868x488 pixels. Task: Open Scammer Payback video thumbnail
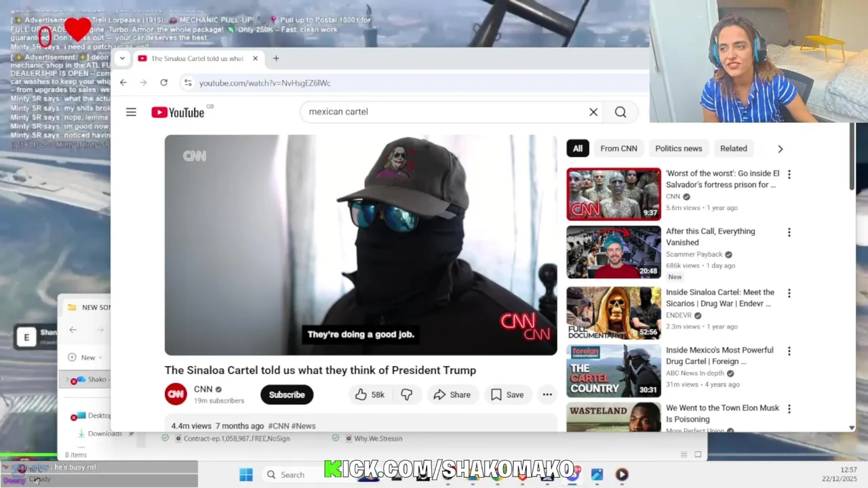coord(614,252)
